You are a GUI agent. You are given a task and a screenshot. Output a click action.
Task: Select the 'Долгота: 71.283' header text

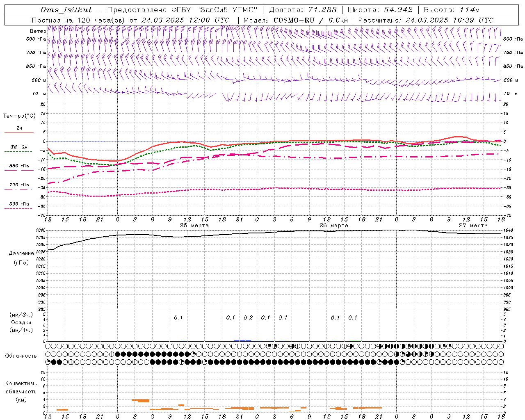coord(303,10)
